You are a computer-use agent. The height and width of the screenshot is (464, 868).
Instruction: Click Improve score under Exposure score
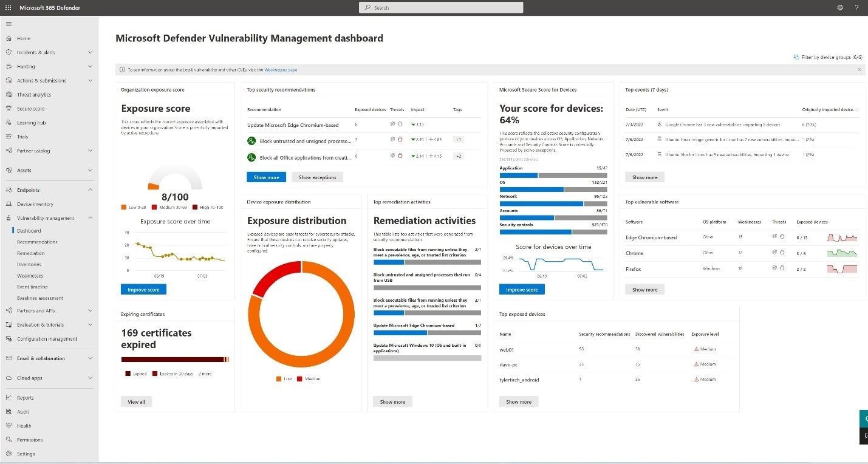click(143, 290)
